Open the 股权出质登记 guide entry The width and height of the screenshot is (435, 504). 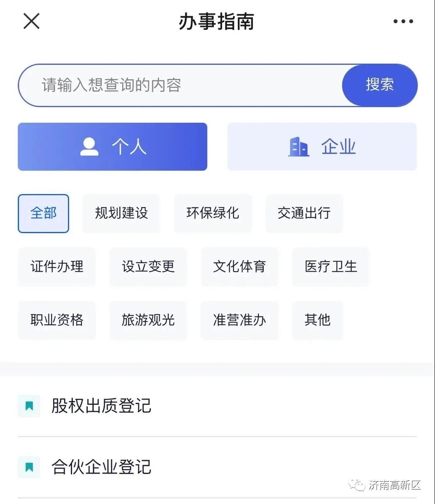217,406
